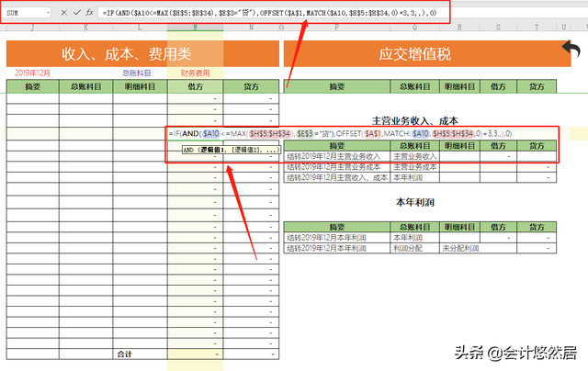Select the 财务费用 cell

(x=196, y=73)
